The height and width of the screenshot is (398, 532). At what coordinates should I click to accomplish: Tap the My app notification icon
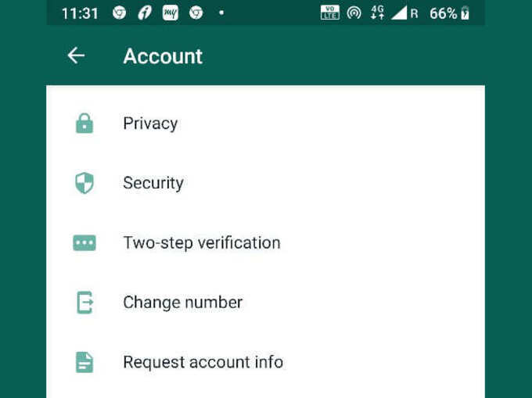click(x=171, y=13)
